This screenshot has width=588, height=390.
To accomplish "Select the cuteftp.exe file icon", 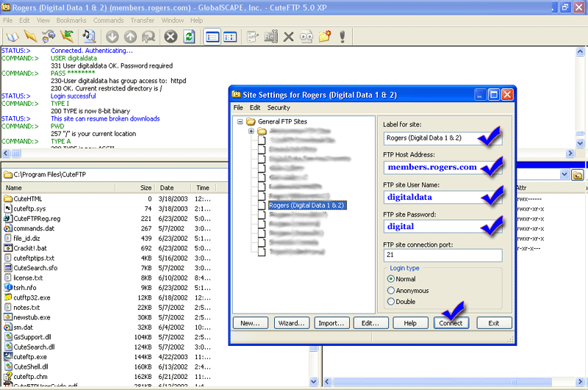I will tap(8, 357).
